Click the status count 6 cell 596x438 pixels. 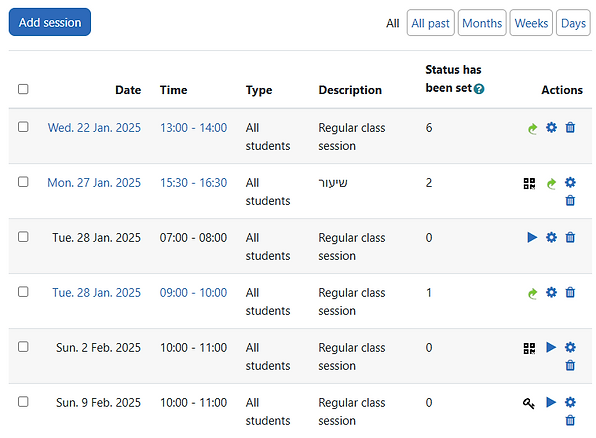coord(429,128)
